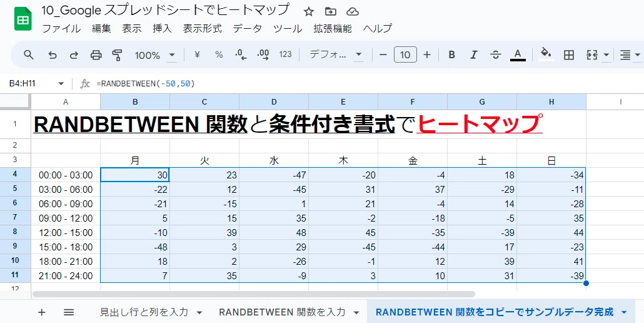This screenshot has width=644, height=323.
Task: Select the paint format roller icon
Action: tap(118, 54)
